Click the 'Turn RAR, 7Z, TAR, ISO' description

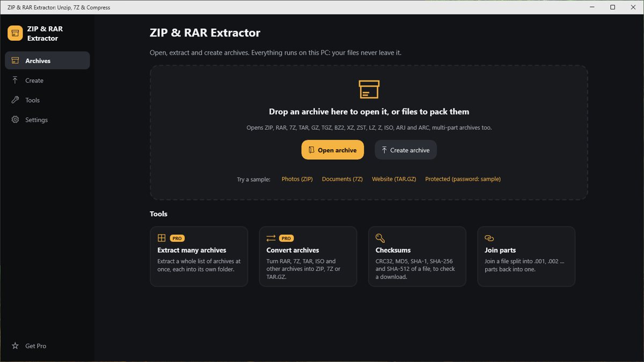click(x=303, y=269)
